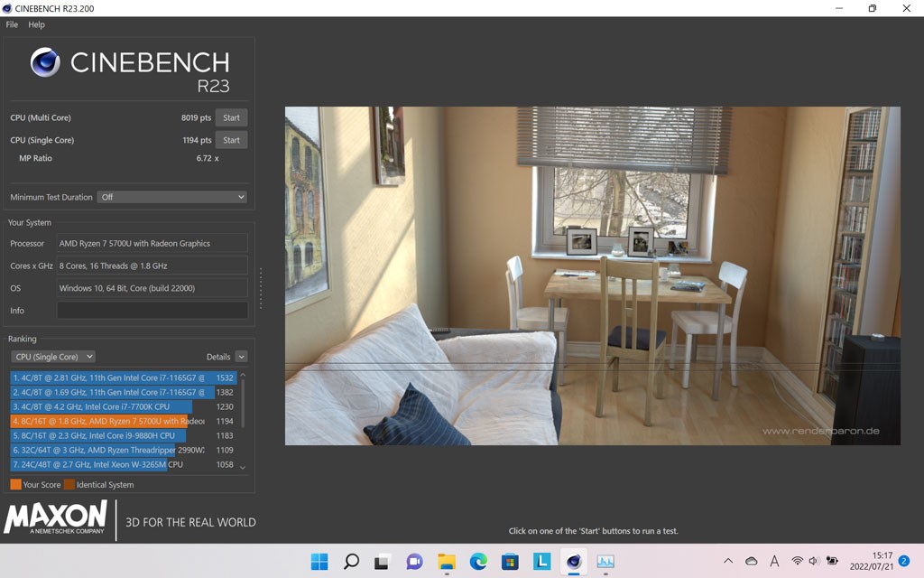The height and width of the screenshot is (578, 924).
Task: Click the Cinebench icon in the taskbar
Action: (573, 562)
